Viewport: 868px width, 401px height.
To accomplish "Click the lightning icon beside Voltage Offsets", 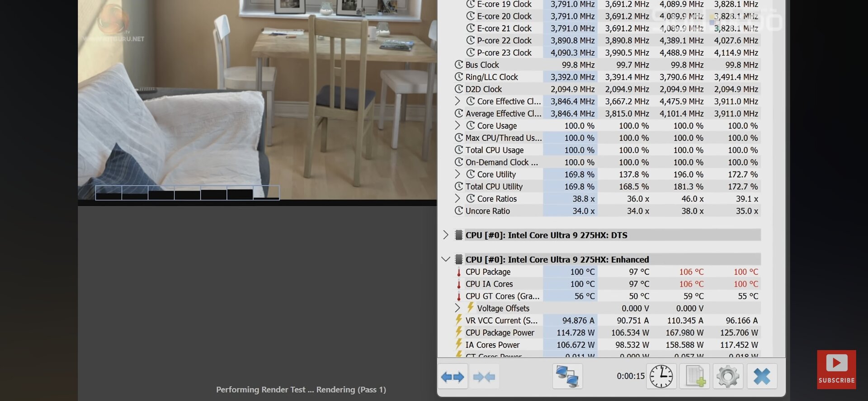I will (470, 308).
